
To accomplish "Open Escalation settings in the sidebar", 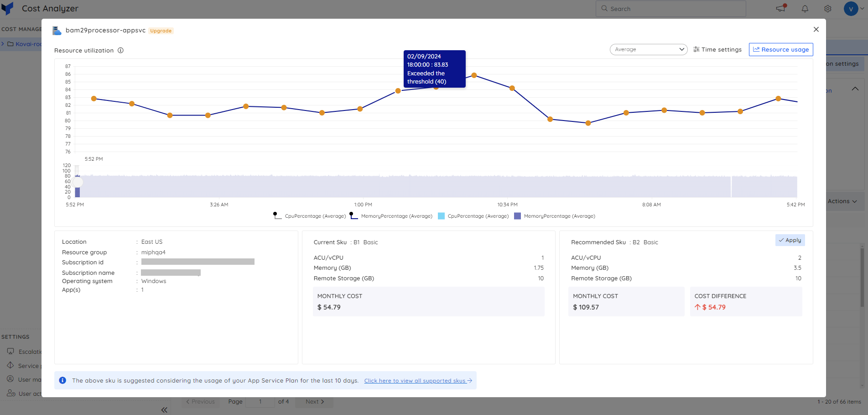I will tap(25, 352).
